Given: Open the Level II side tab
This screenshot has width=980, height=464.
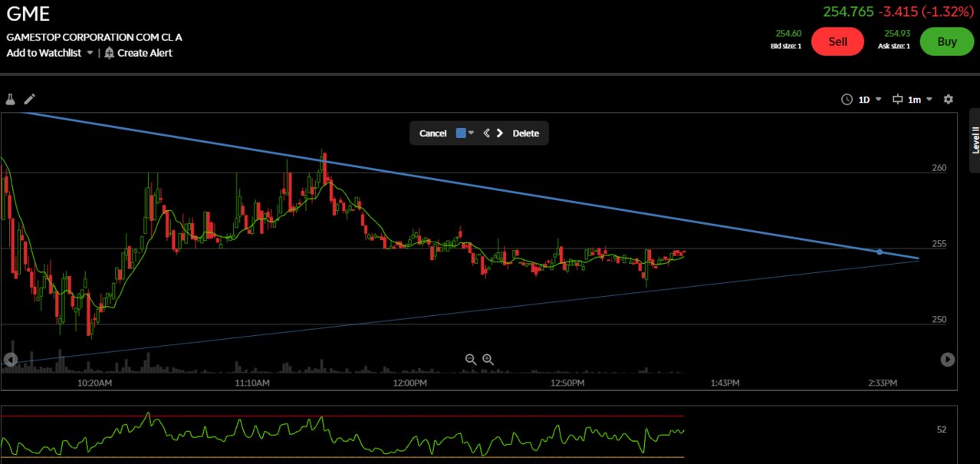Looking at the screenshot, I should tap(975, 140).
